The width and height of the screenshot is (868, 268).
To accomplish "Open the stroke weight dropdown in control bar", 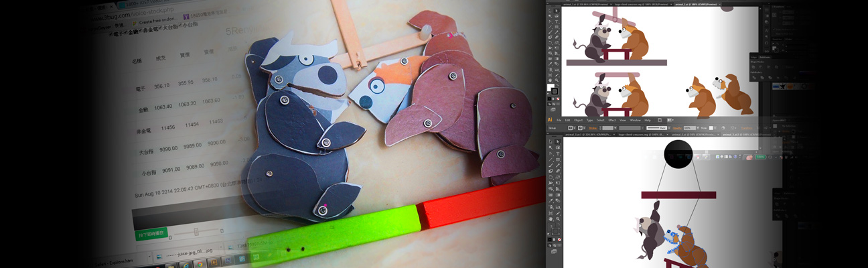I will coord(615,128).
